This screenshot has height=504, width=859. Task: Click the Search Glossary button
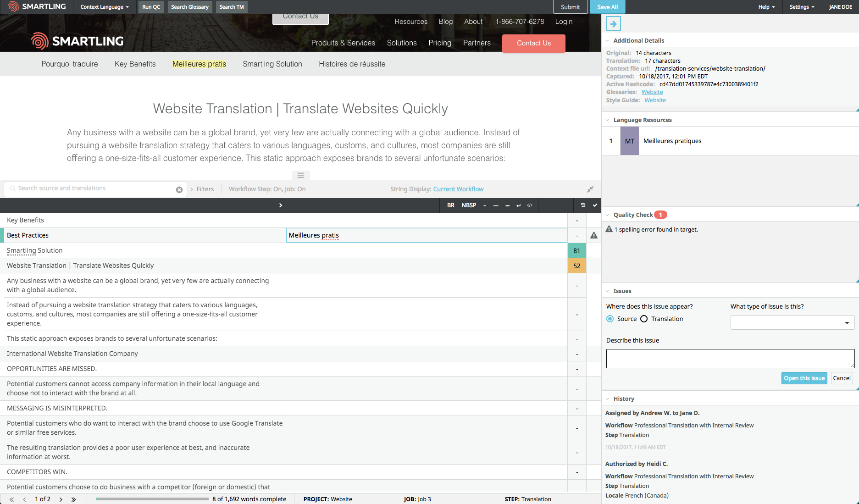pos(190,7)
